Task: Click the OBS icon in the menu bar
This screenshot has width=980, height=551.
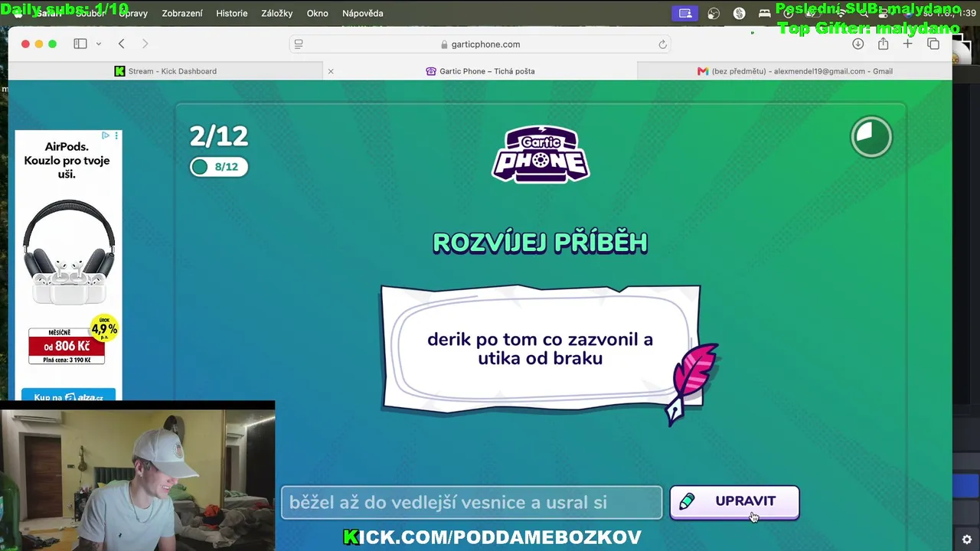Action: tap(714, 13)
